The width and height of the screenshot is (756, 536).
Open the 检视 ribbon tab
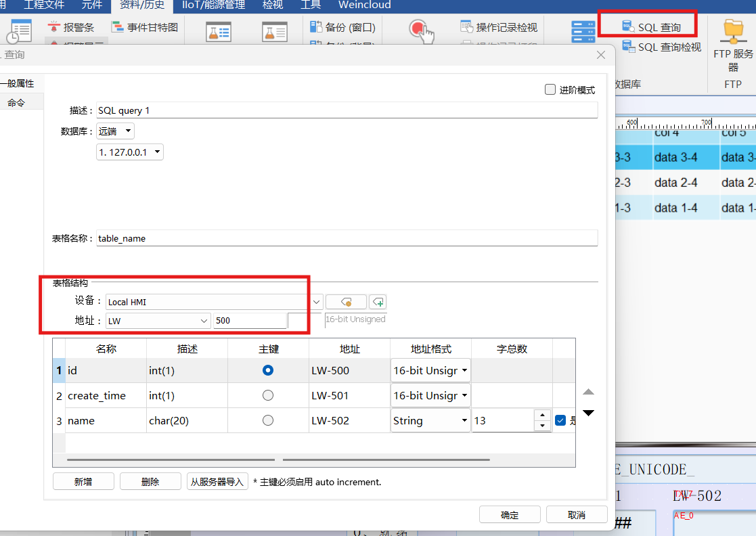272,5
